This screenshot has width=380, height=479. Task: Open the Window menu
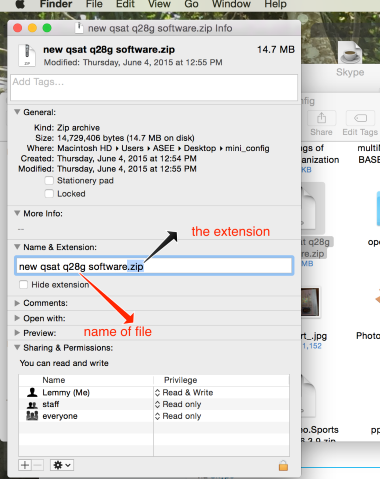231,4
